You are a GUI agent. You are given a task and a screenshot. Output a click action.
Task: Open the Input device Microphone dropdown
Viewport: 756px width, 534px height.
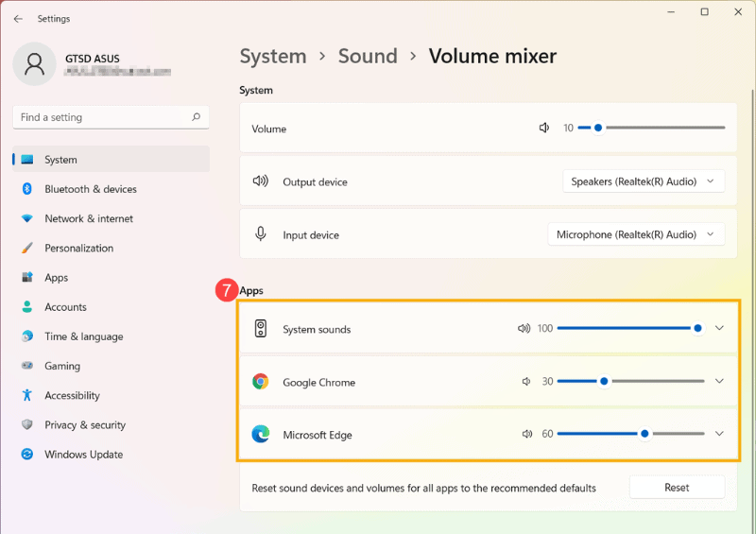click(x=636, y=234)
